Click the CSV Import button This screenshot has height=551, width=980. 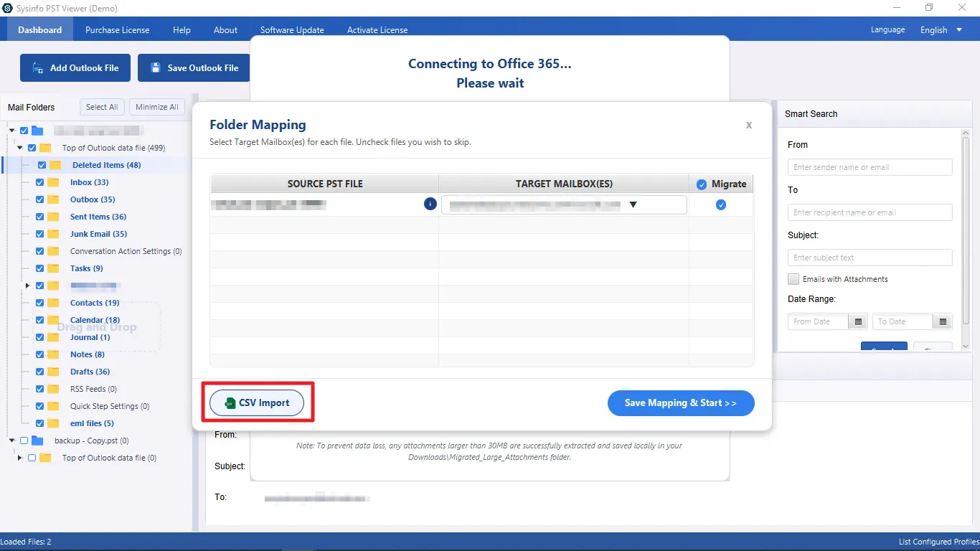click(x=257, y=403)
